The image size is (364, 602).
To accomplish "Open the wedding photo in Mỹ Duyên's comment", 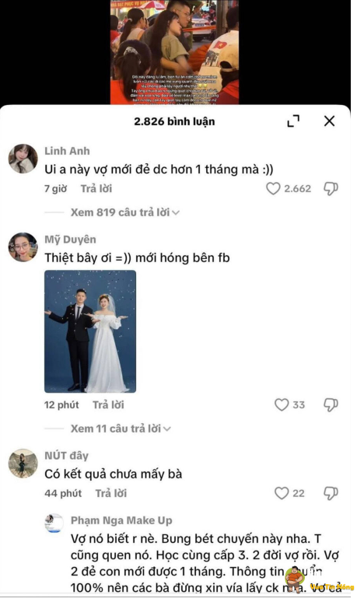I will (x=90, y=331).
